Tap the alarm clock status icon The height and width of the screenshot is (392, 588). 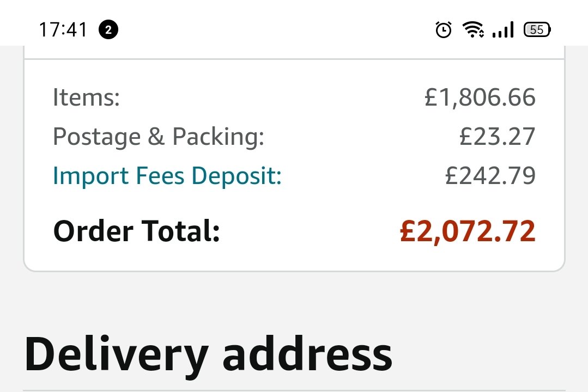443,29
